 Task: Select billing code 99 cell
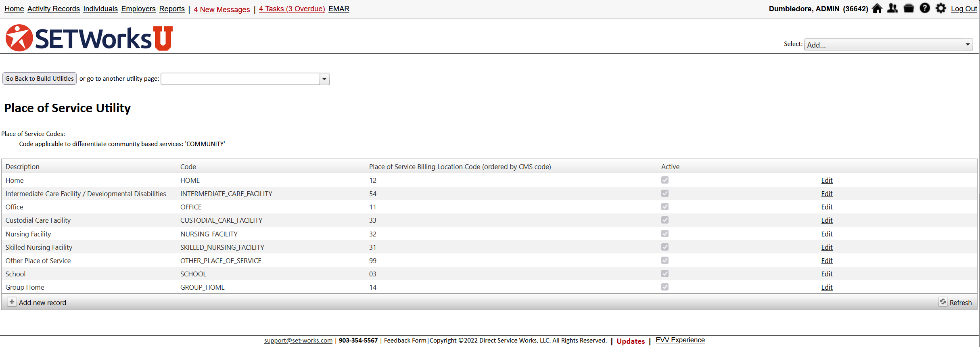point(373,261)
